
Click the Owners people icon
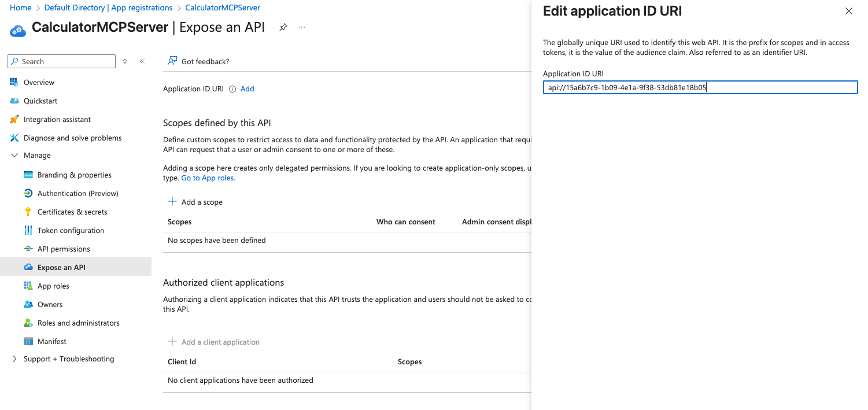tap(28, 304)
